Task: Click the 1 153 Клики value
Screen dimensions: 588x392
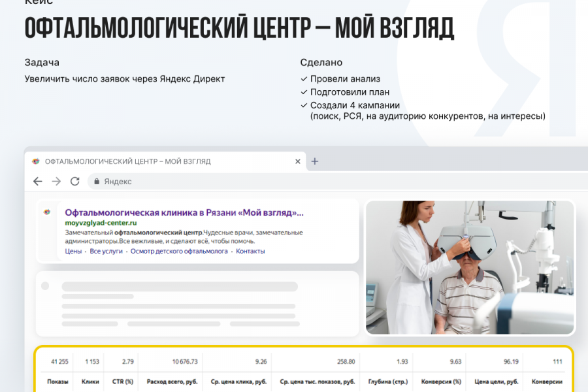Action: (92, 361)
